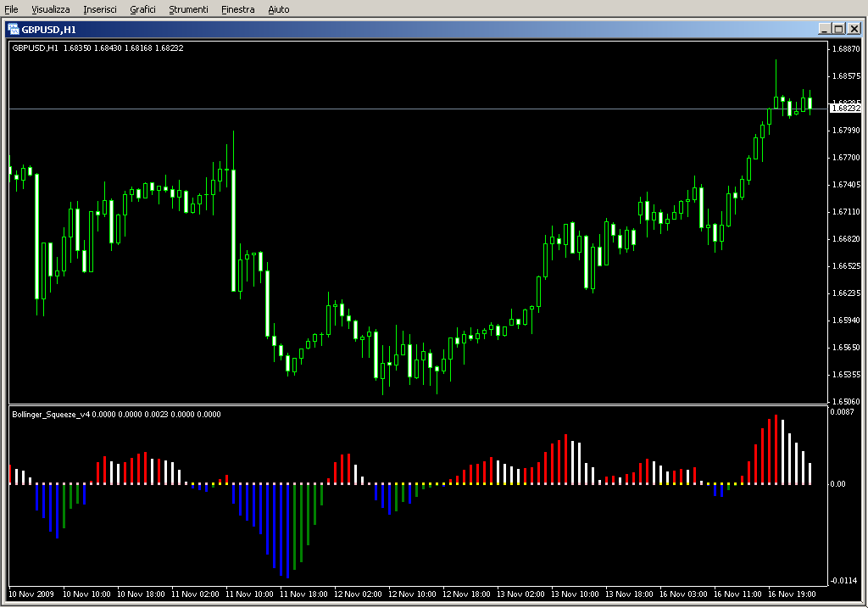The width and height of the screenshot is (868, 608).
Task: Click the 16 Nov 03:00 time label
Action: [683, 594]
